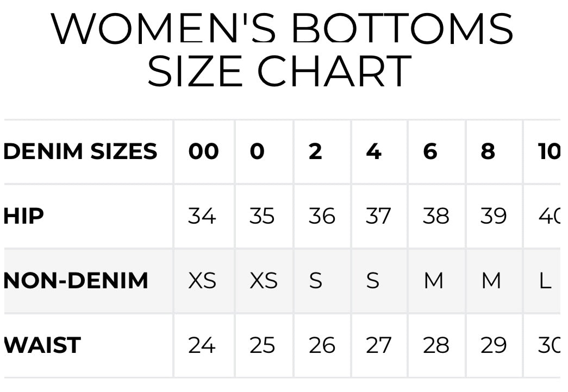Click denim size 8 column header
Viewport: 568px width, 392px height.
(x=488, y=151)
